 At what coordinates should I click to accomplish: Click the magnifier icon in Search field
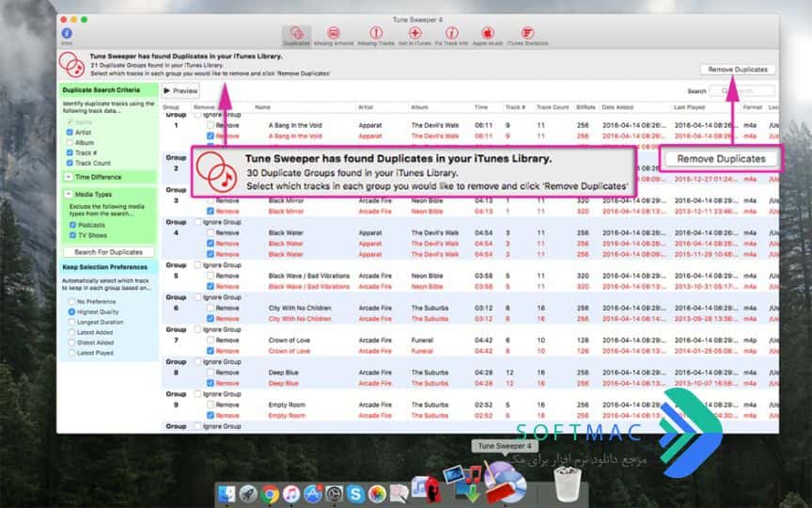[x=725, y=90]
